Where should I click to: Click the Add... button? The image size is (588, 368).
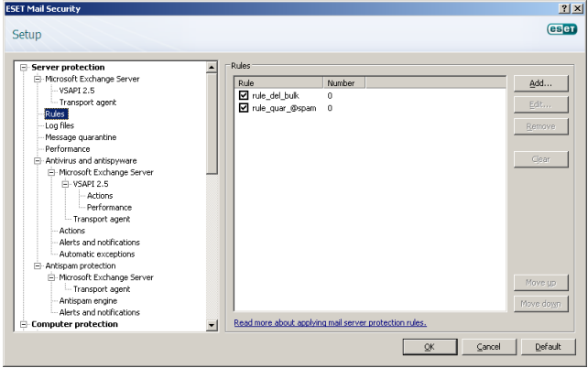click(x=540, y=83)
